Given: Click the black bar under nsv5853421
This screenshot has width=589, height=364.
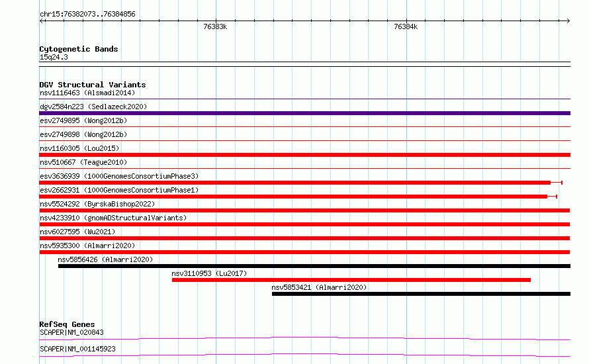Looking at the screenshot, I should coord(421,294).
